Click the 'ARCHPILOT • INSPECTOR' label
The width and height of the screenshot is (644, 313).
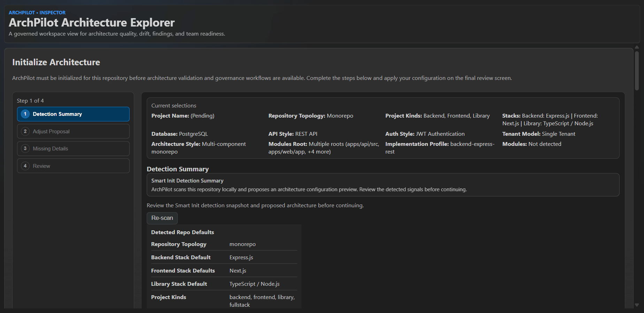[x=37, y=13]
